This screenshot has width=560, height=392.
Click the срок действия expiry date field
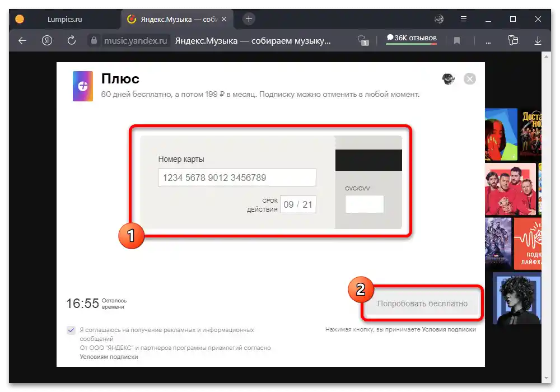pos(298,204)
